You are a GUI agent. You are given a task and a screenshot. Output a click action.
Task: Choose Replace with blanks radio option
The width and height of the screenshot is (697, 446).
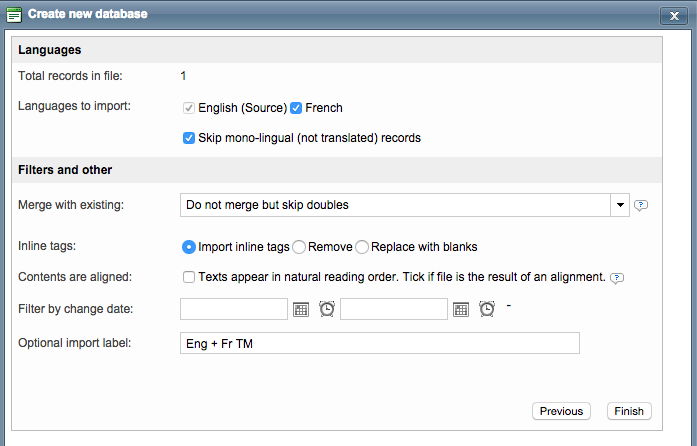[x=362, y=247]
